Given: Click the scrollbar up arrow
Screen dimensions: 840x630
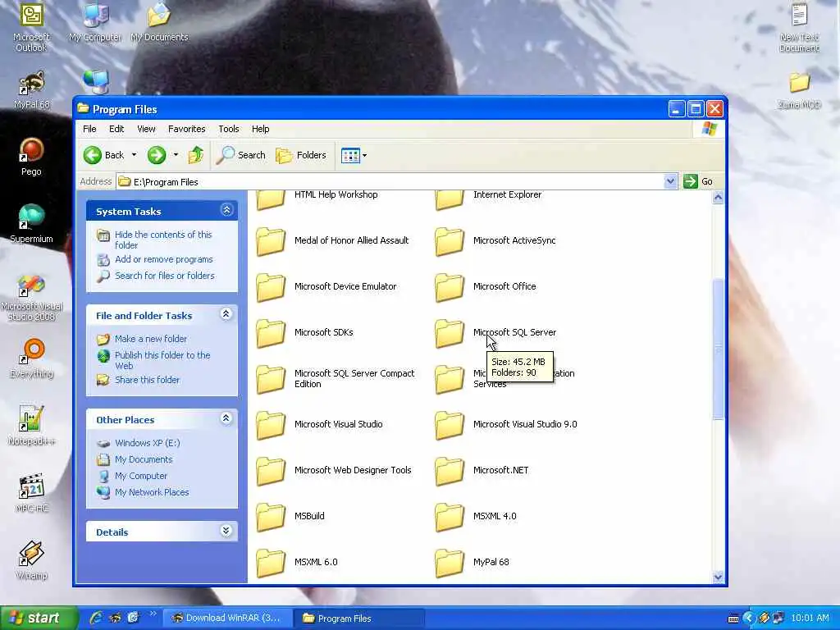Looking at the screenshot, I should click(718, 198).
